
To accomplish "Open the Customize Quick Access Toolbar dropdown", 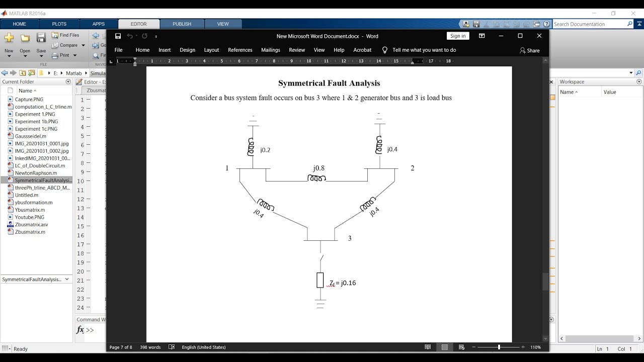I will pyautogui.click(x=156, y=36).
